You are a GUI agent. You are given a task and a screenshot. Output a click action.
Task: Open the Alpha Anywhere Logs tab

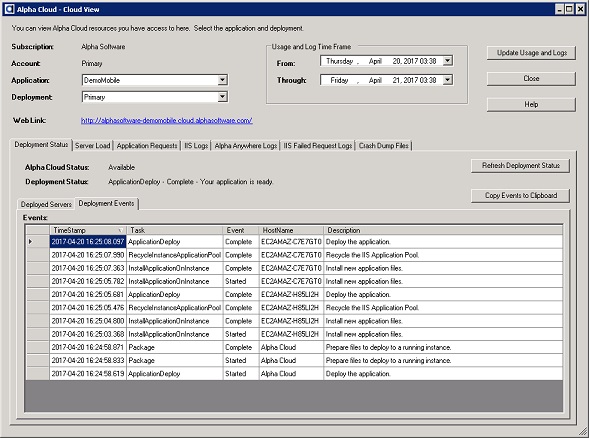[246, 146]
